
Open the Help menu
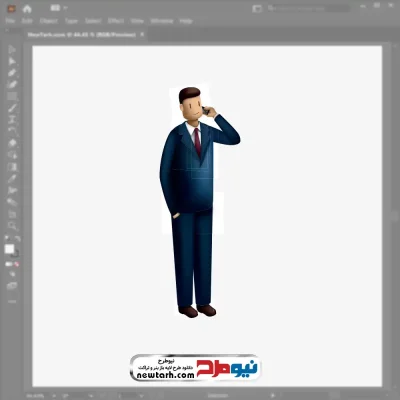[186, 21]
